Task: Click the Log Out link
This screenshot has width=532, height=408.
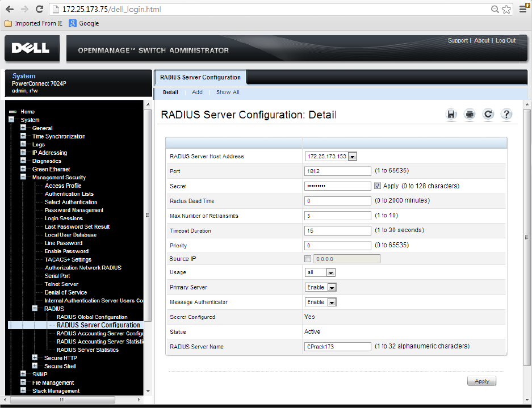Action: (505, 41)
